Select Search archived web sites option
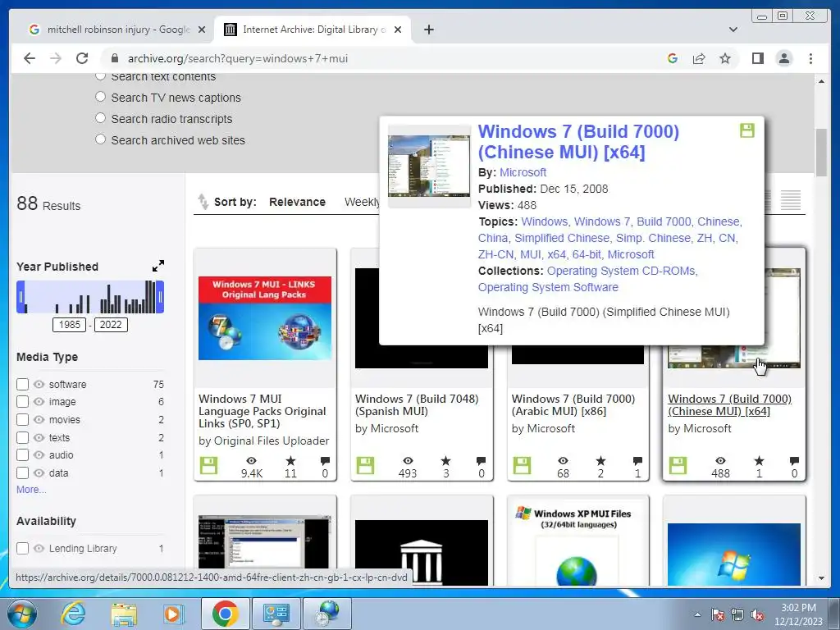Screen dimensions: 840x630 coord(100,139)
